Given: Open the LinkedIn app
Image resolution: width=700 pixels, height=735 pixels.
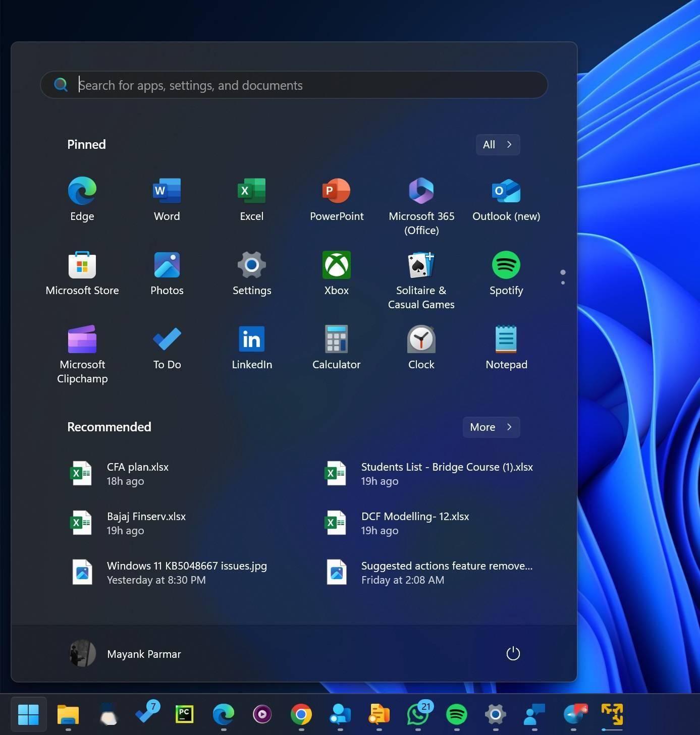Looking at the screenshot, I should click(x=252, y=347).
